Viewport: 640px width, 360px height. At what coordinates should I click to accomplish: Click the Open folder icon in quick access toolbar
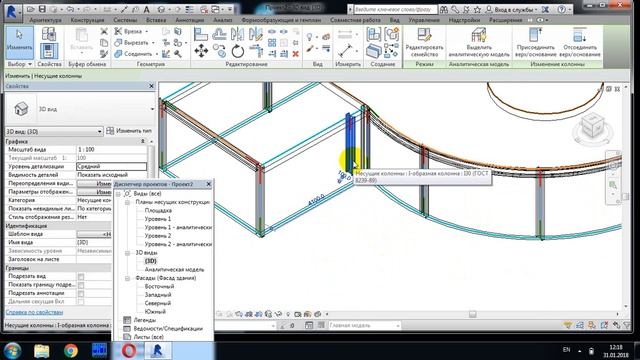pos(31,9)
